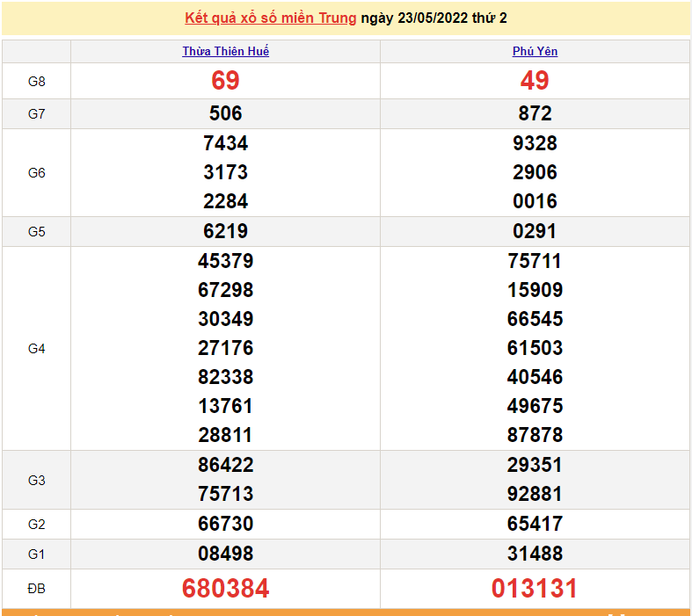692x616 pixels.
Task: Click the ĐB prize number 013131
Action: pos(535,589)
